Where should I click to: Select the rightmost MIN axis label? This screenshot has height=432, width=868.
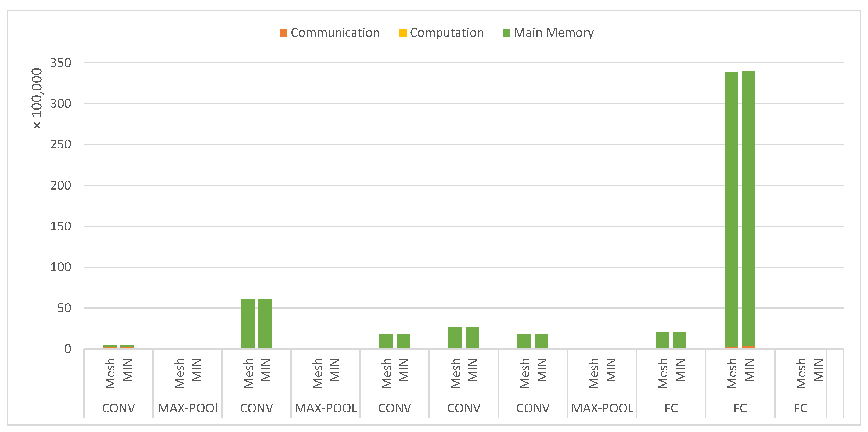tap(818, 370)
